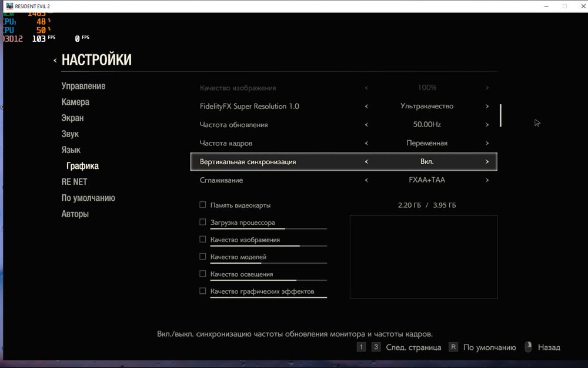Open the RE NET menu entry
The image size is (588, 368).
coord(74,182)
